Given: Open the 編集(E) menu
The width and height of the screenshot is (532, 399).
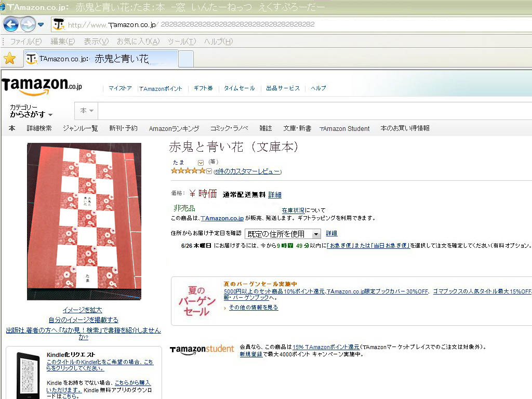Looking at the screenshot, I should tap(62, 42).
